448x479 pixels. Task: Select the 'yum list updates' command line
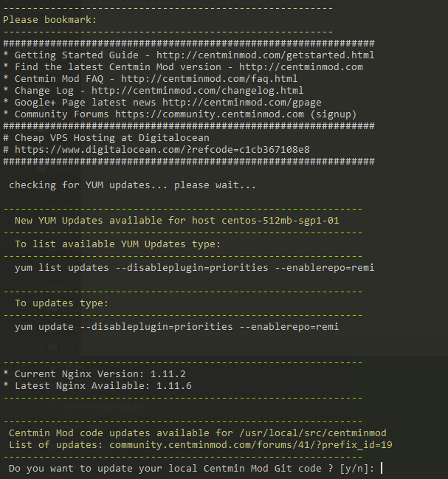coord(194,268)
